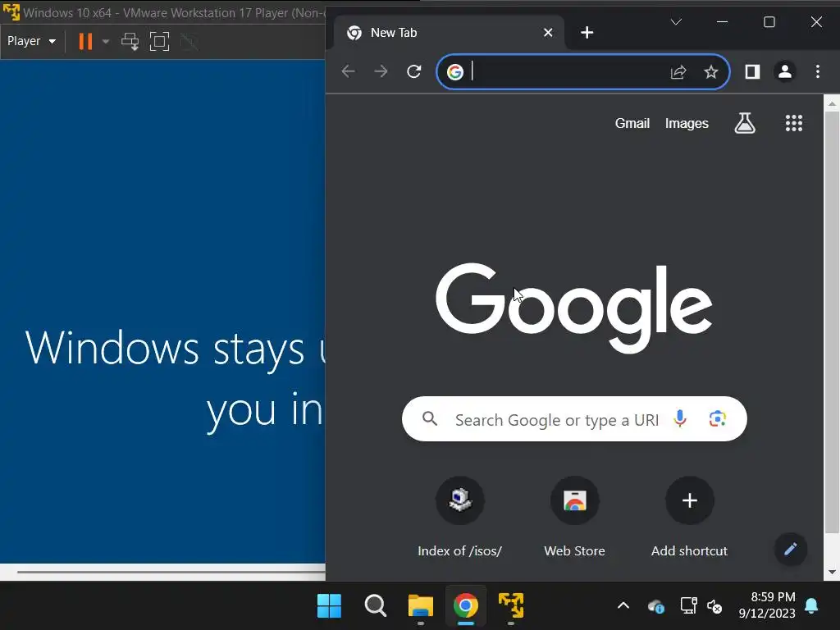Open Chrome's three-dot menu

point(818,72)
